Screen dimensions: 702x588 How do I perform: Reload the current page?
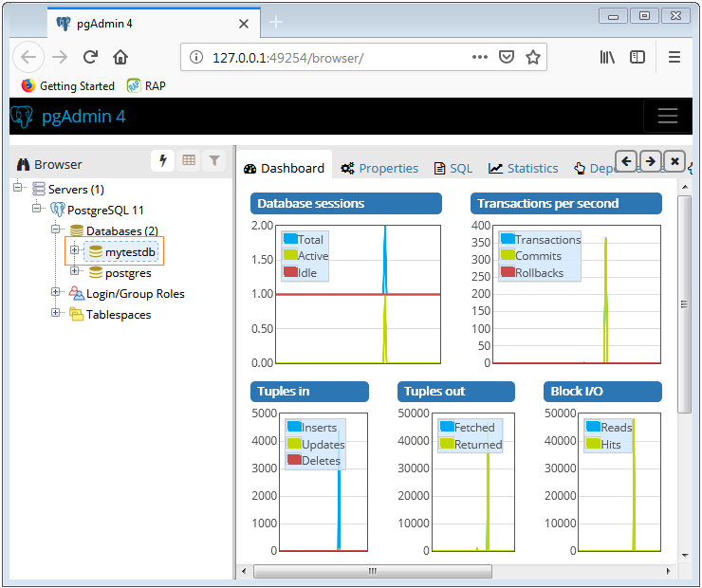point(90,57)
